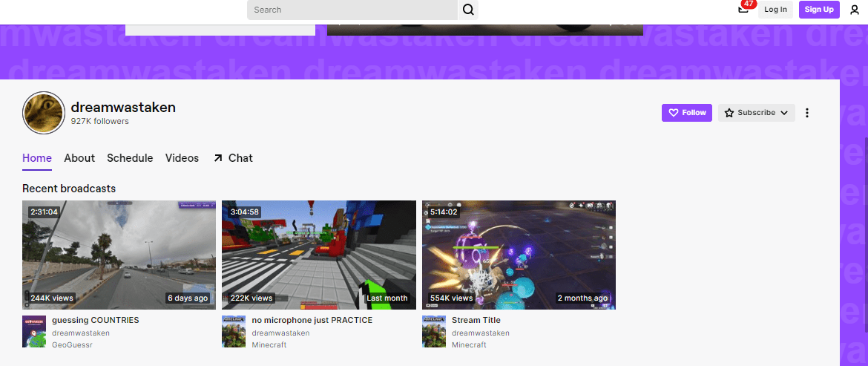Open the Videos tab

click(182, 158)
